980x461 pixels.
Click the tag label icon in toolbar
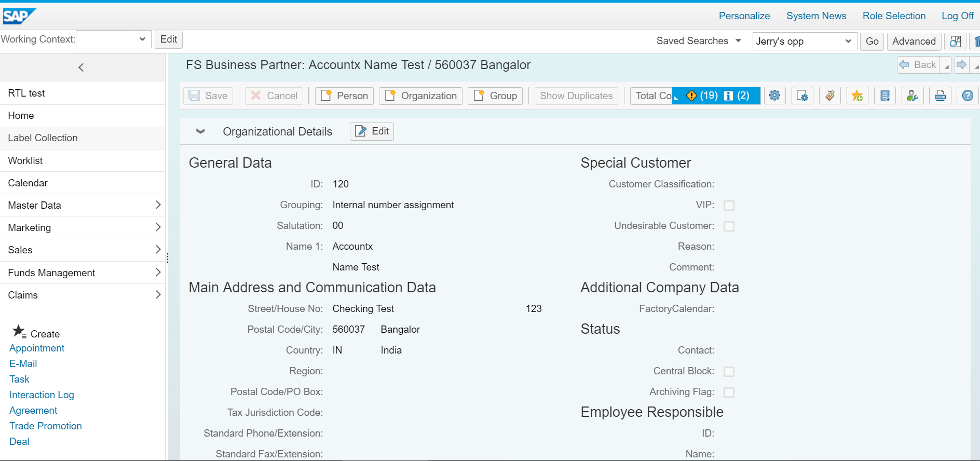coord(830,96)
